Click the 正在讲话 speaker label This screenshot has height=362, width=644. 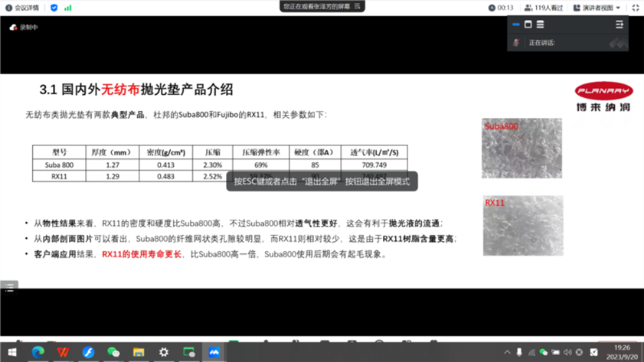[541, 43]
